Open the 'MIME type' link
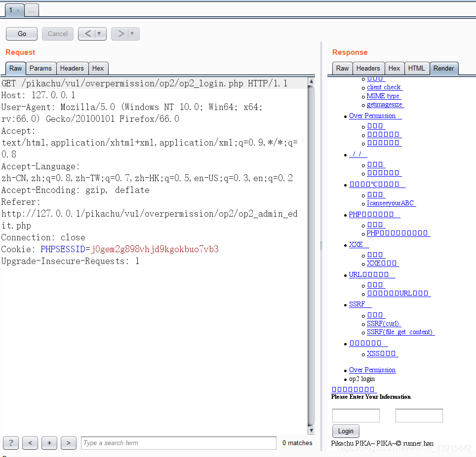 tap(384, 96)
